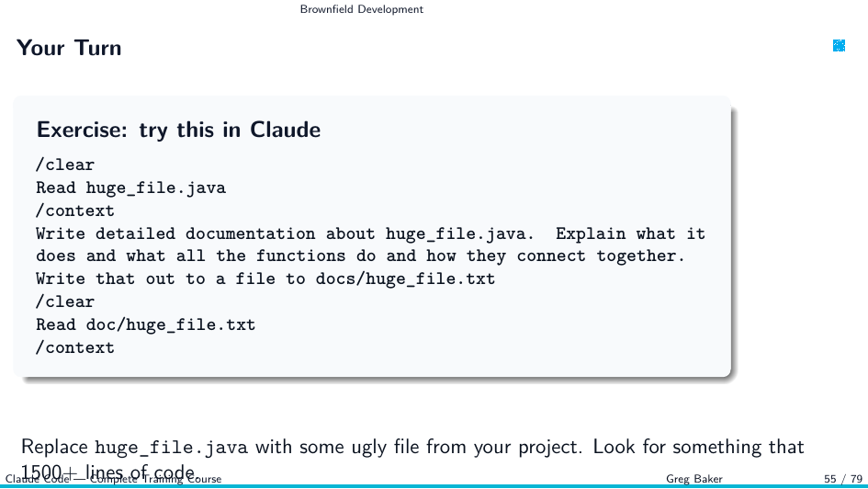868x489 pixels.
Task: Click the blue icon at top right
Action: (839, 45)
